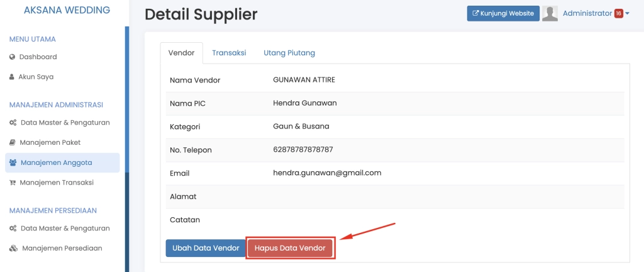Click the Alamat label
The height and width of the screenshot is (272, 644).
(x=183, y=197)
